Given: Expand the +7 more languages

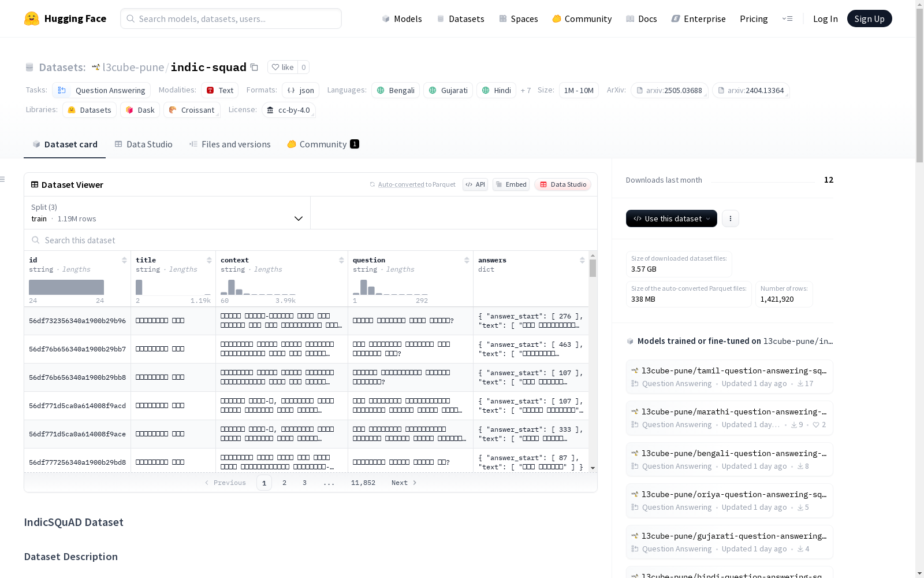Looking at the screenshot, I should (526, 90).
